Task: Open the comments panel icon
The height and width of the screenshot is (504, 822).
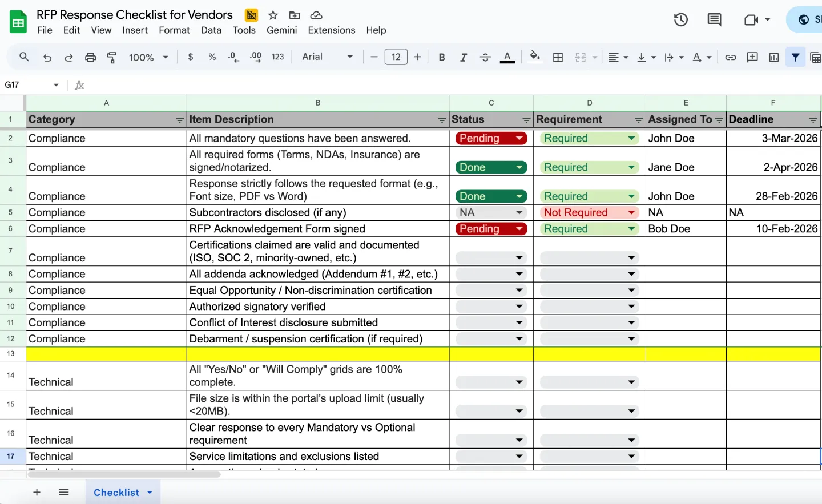Action: coord(714,20)
